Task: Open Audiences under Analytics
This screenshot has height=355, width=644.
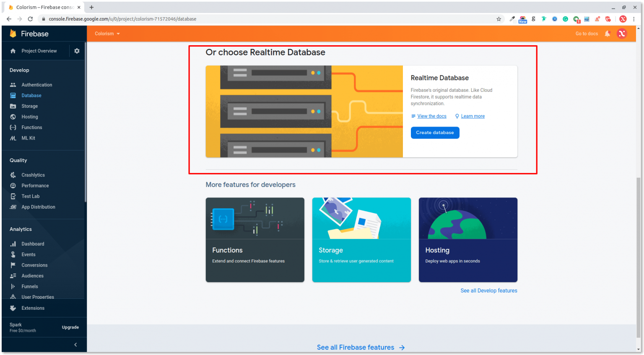Action: (32, 276)
